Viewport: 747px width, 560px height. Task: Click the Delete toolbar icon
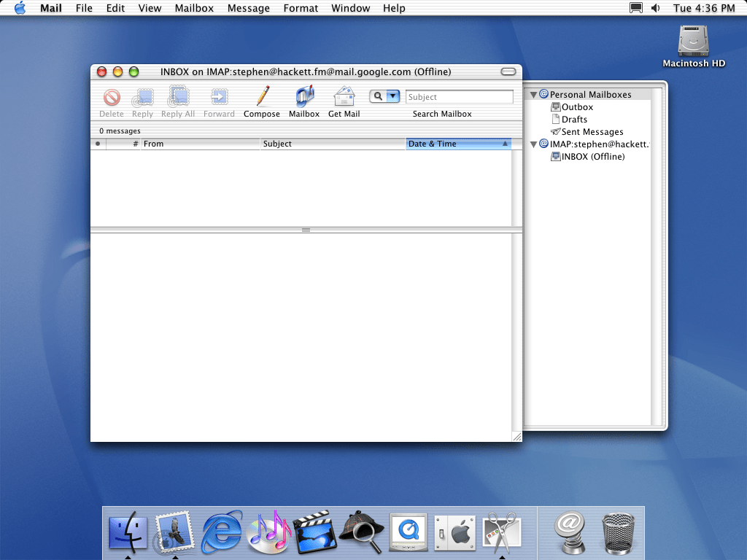(x=112, y=97)
